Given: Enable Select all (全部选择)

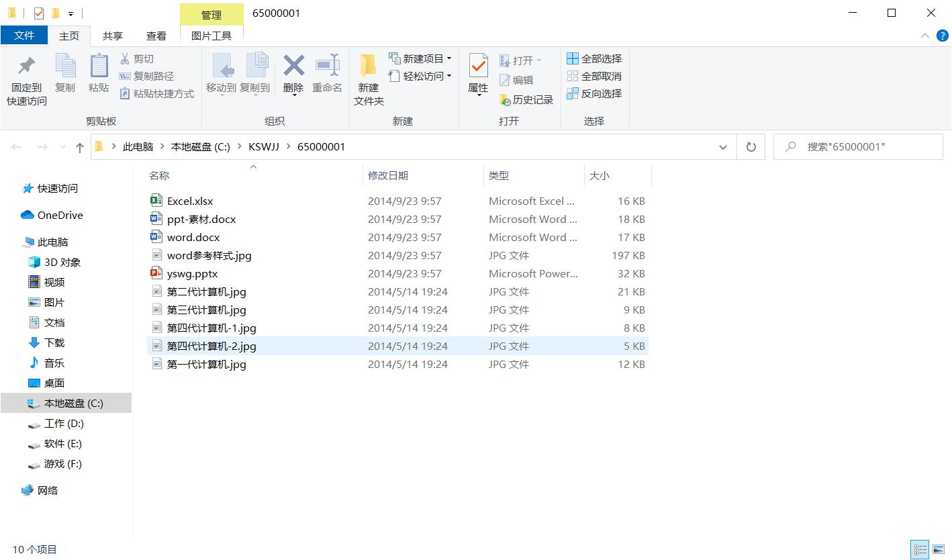Looking at the screenshot, I should 593,58.
